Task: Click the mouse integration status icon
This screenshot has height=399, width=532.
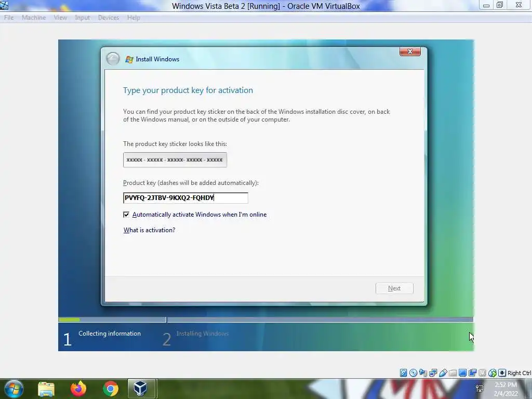Action: (x=493, y=373)
